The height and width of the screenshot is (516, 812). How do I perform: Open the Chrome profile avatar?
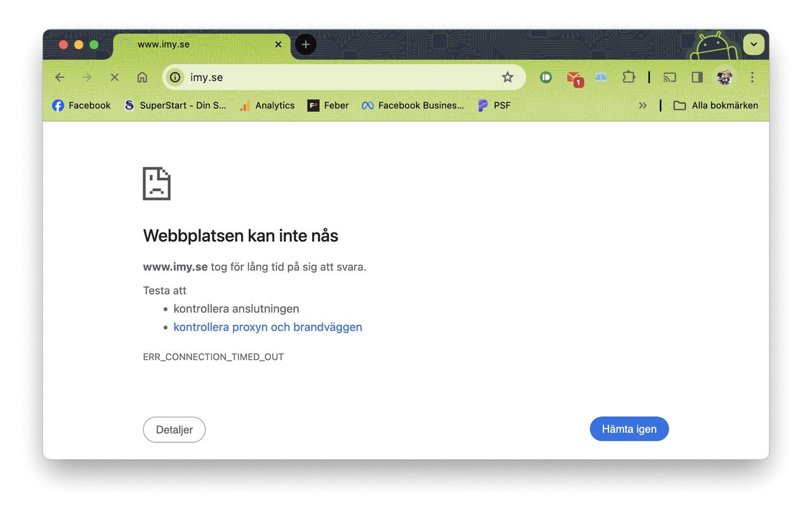[724, 77]
